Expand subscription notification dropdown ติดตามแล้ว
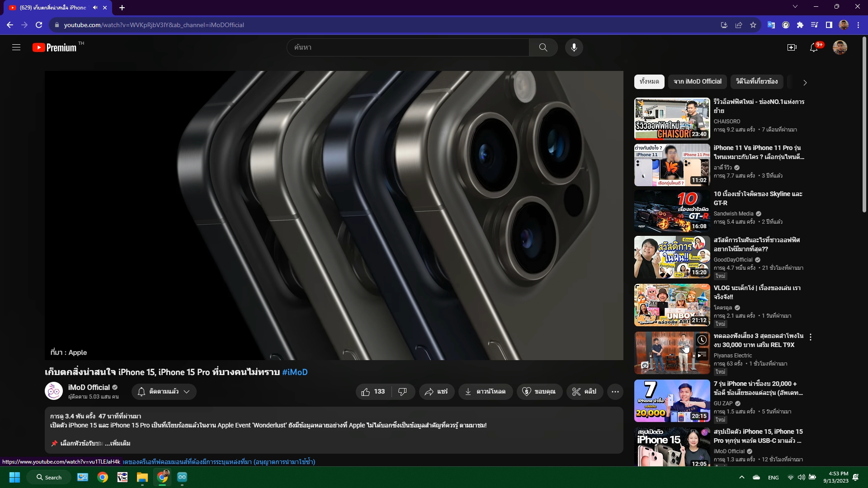This screenshot has width=868, height=488. click(x=164, y=392)
